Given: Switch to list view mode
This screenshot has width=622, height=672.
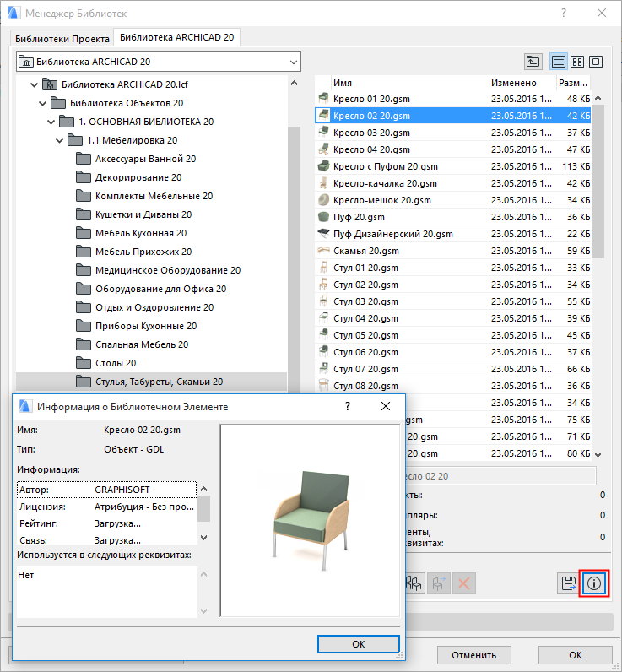Looking at the screenshot, I should (x=558, y=62).
